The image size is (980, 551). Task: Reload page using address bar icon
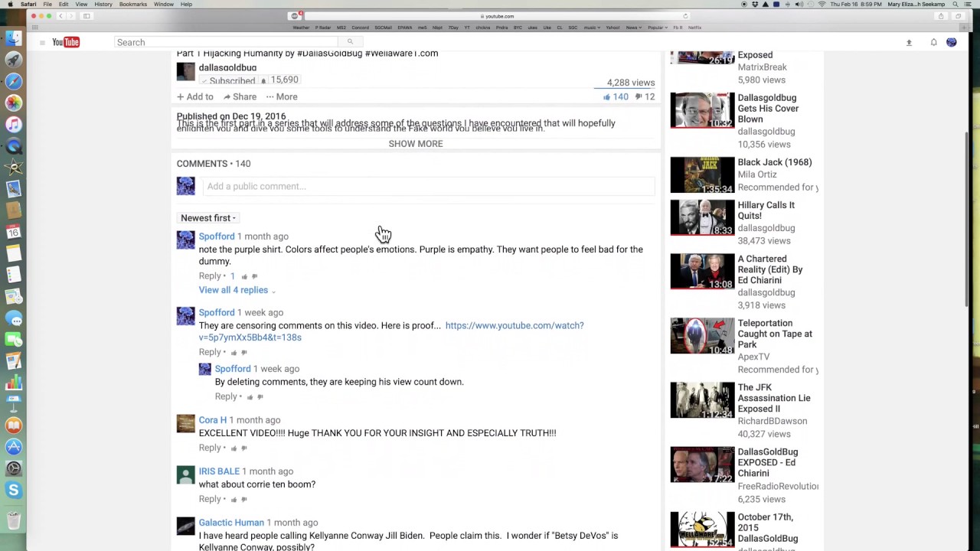(x=685, y=16)
